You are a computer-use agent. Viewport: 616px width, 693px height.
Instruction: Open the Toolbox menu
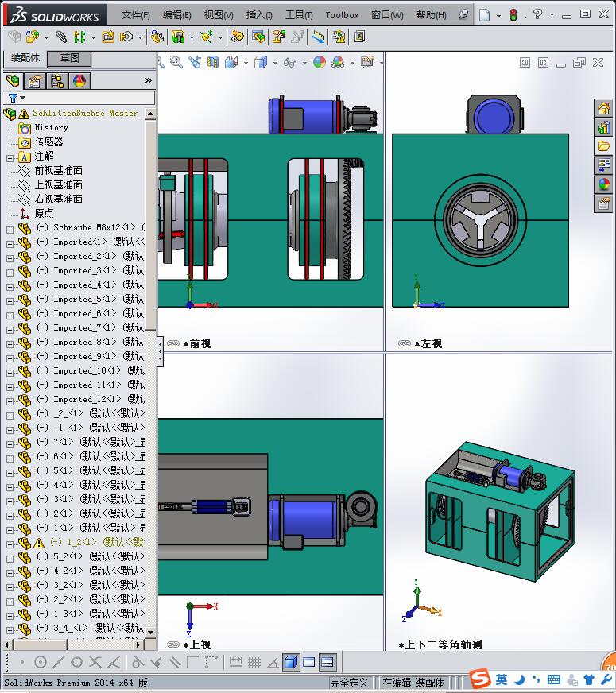pyautogui.click(x=342, y=15)
